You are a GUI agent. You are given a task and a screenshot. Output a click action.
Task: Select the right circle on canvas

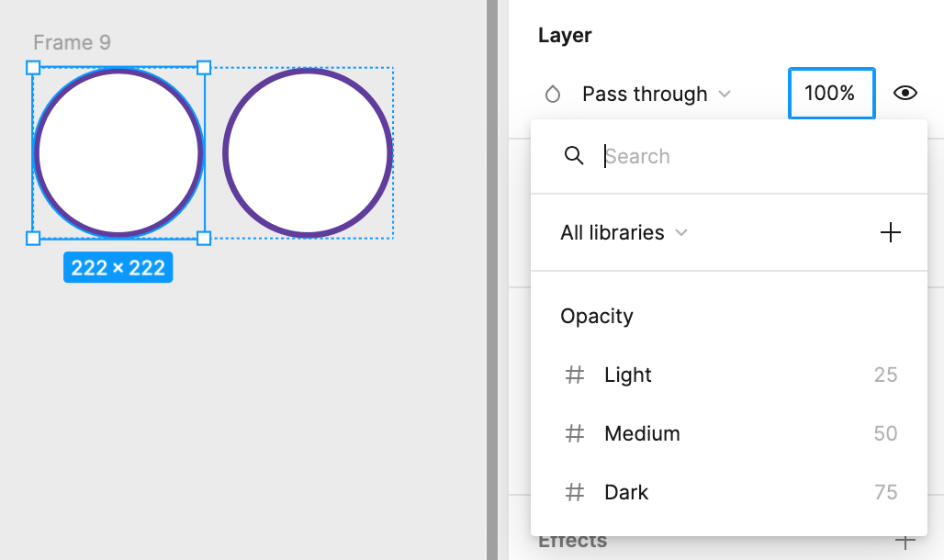click(308, 153)
